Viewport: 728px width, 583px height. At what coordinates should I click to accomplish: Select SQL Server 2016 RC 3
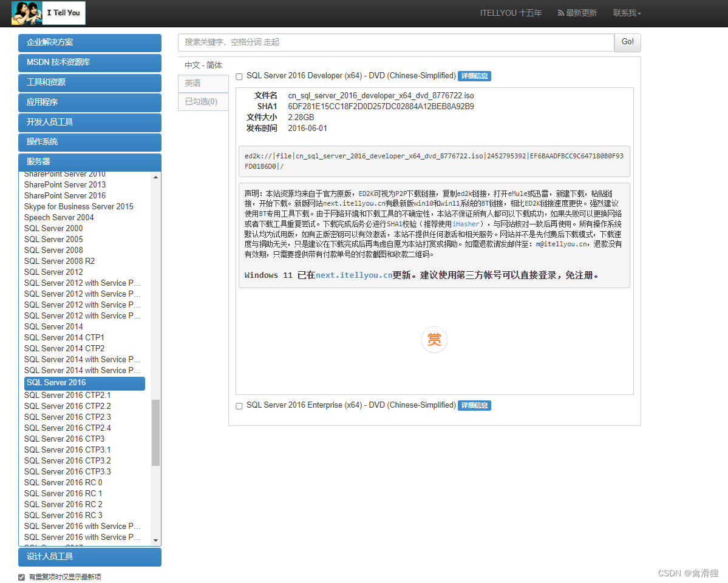pyautogui.click(x=63, y=515)
